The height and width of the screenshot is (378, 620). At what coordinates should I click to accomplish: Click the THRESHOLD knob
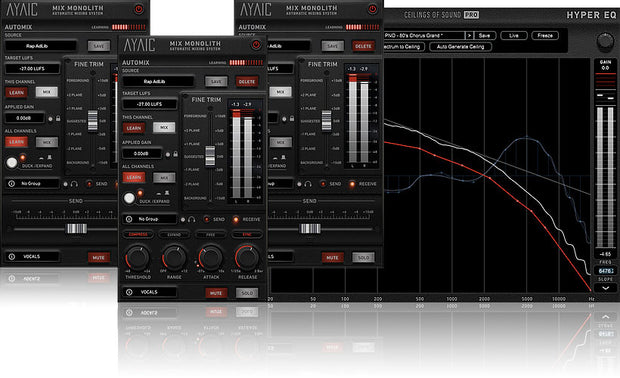[138, 257]
